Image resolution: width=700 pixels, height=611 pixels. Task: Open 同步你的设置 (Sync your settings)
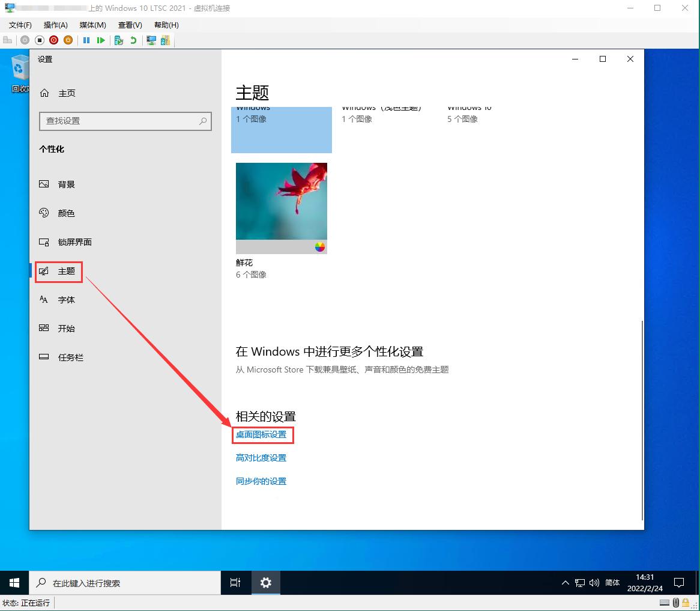tap(261, 481)
